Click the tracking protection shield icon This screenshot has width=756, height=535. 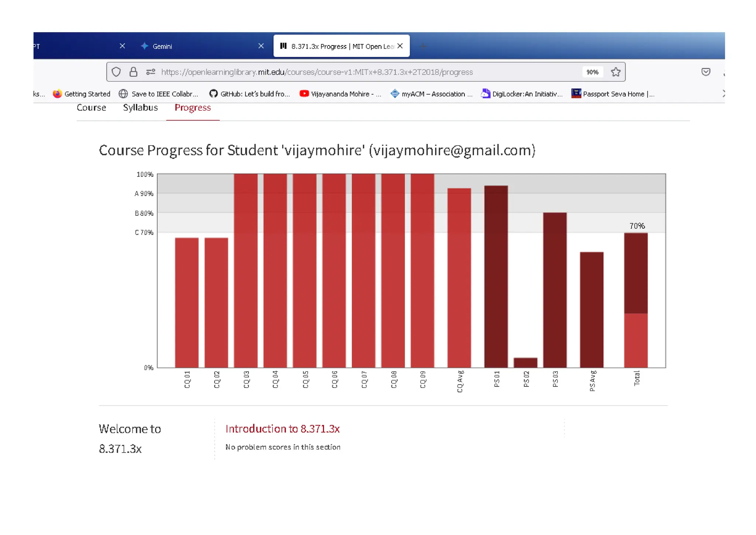coord(116,72)
